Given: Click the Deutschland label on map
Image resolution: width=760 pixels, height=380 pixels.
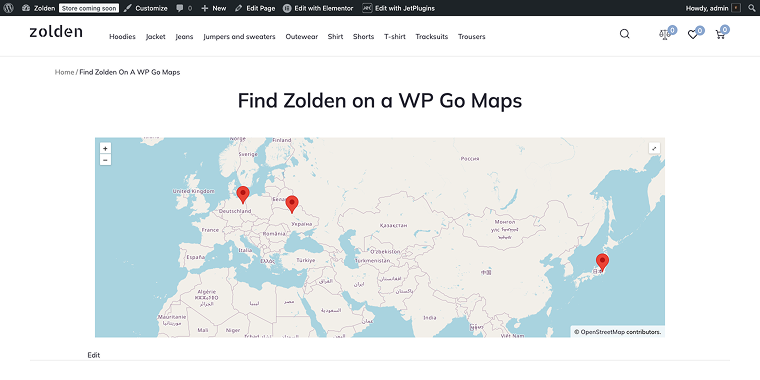Looking at the screenshot, I should [x=235, y=211].
